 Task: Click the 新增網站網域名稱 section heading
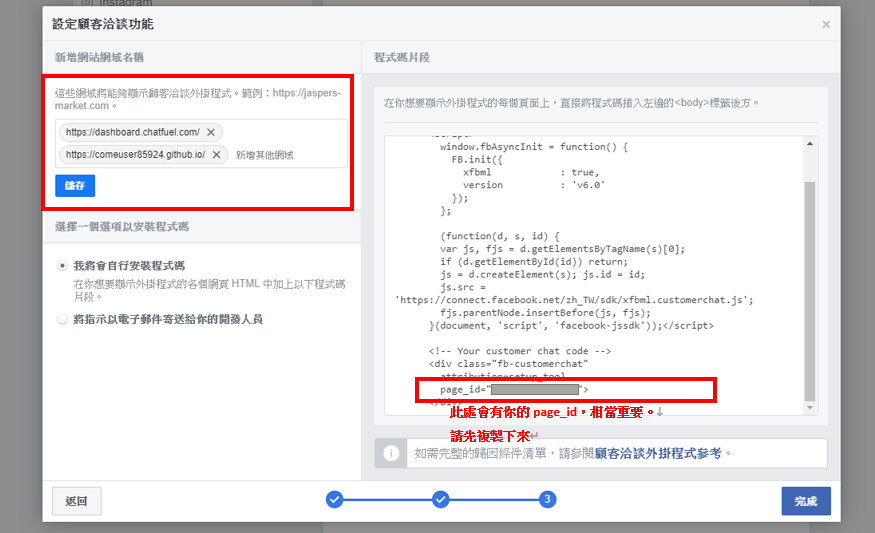click(x=99, y=57)
